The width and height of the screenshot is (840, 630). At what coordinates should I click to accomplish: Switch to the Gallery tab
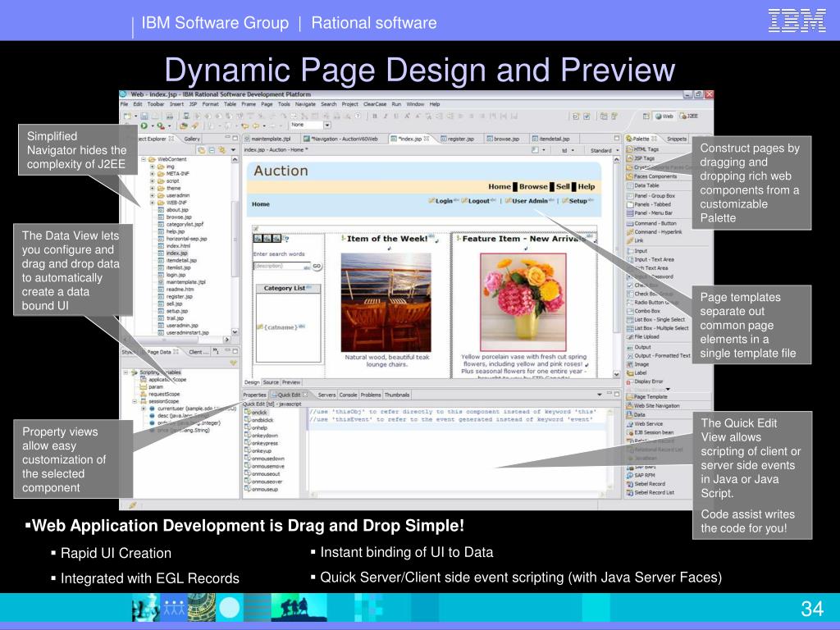(x=192, y=139)
